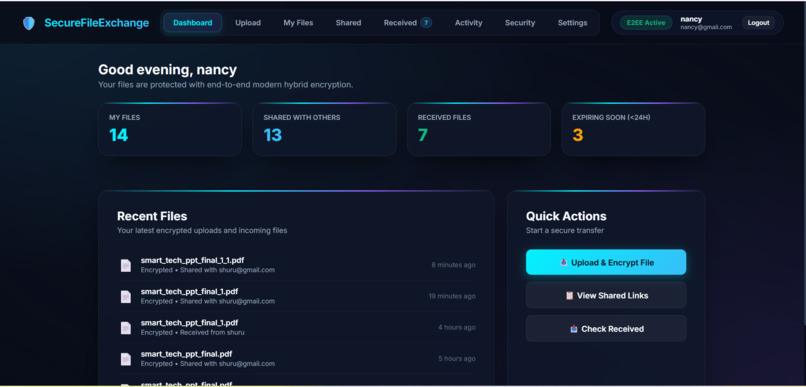Open the Upload tab
This screenshot has width=806, height=387.
coord(248,23)
